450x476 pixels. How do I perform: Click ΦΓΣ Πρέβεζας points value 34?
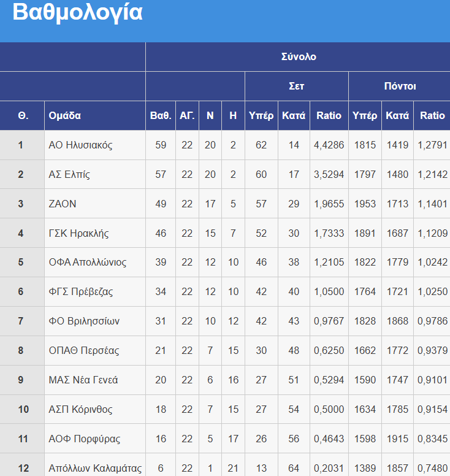[161, 292]
